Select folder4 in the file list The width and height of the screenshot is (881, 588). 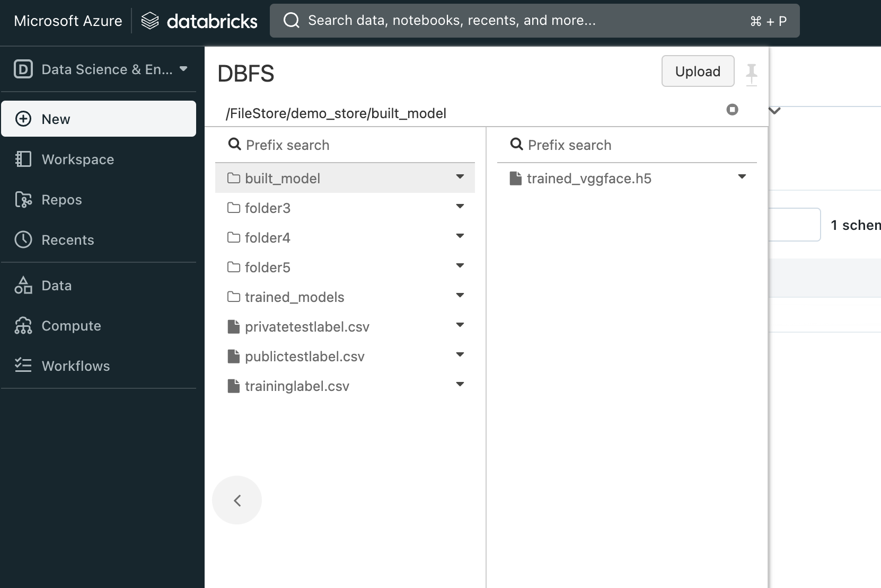345,237
